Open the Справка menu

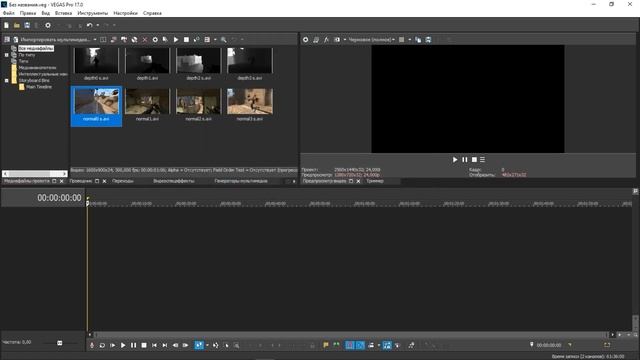(x=152, y=13)
